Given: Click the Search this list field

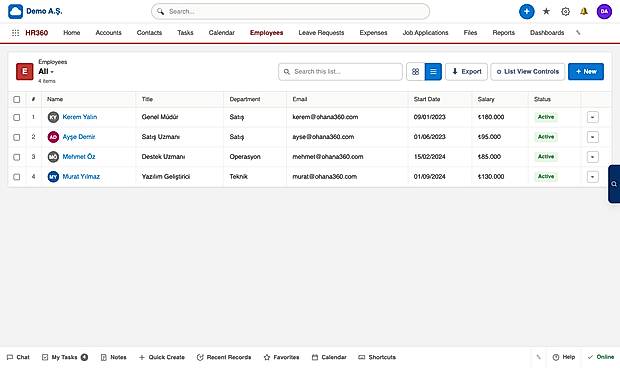Looking at the screenshot, I should (x=340, y=72).
